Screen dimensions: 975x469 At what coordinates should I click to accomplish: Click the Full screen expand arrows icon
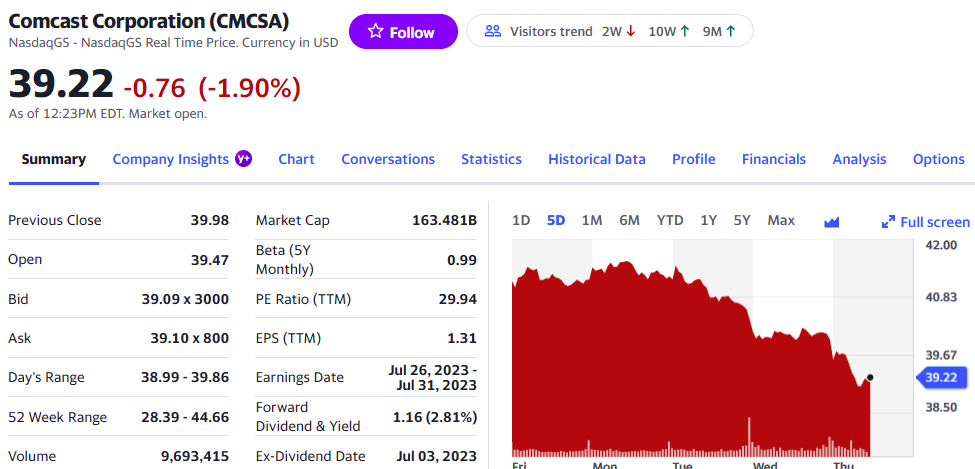(888, 222)
